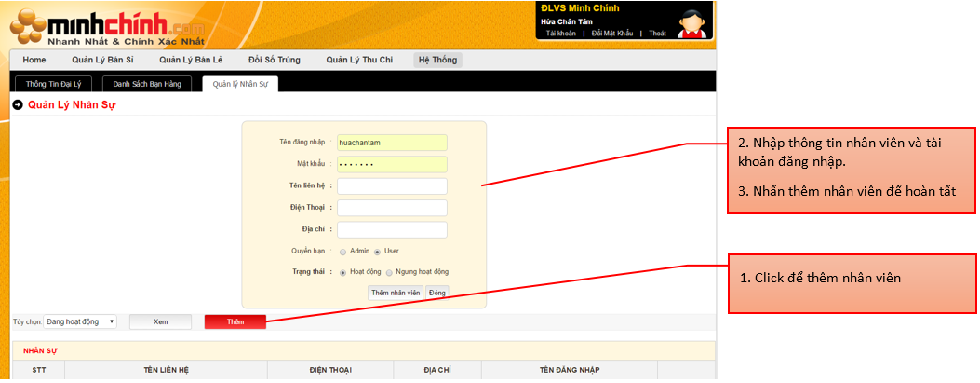This screenshot has width=980, height=383.
Task: Focus the Tên liên hệ input field
Action: 392,186
